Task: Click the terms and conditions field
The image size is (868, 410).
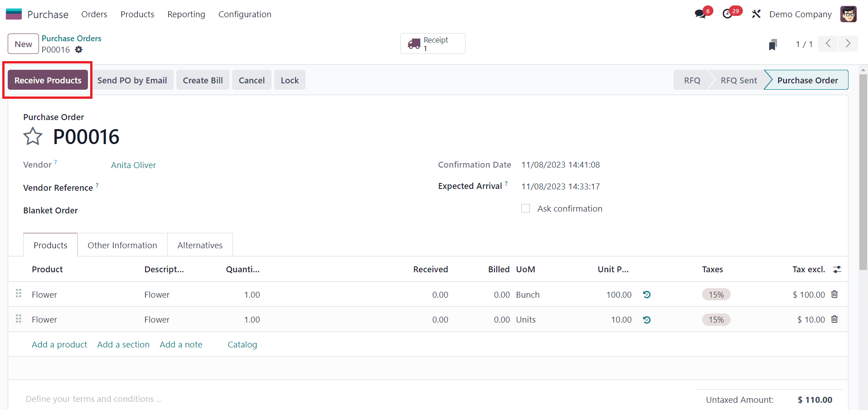Action: 94,399
